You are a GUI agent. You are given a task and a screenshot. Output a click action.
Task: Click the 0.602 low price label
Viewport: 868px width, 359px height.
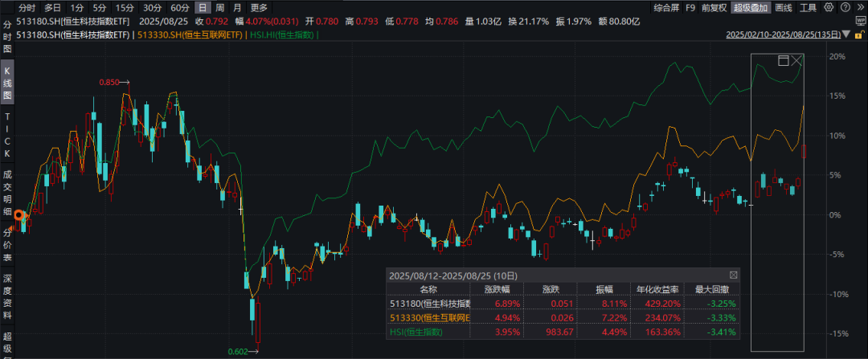237,351
